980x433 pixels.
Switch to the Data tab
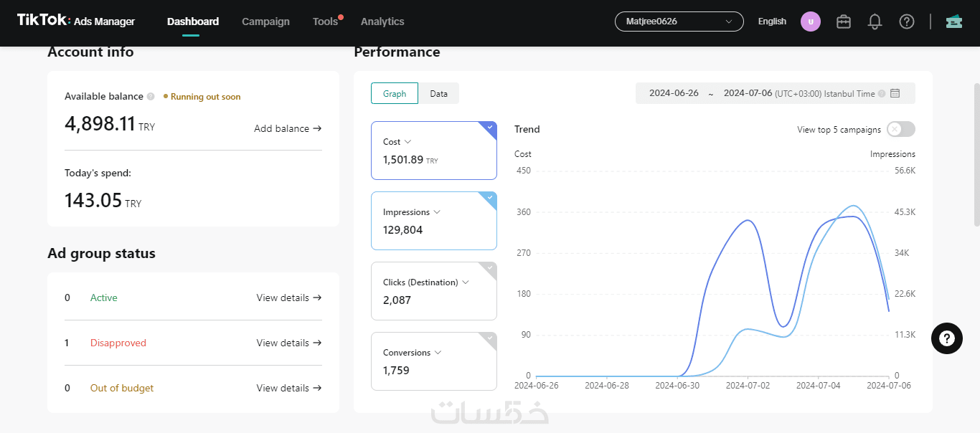tap(438, 93)
